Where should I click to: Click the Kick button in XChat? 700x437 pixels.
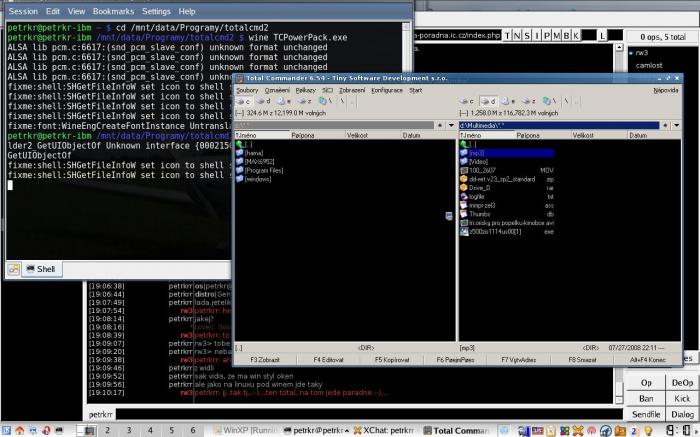tap(682, 399)
